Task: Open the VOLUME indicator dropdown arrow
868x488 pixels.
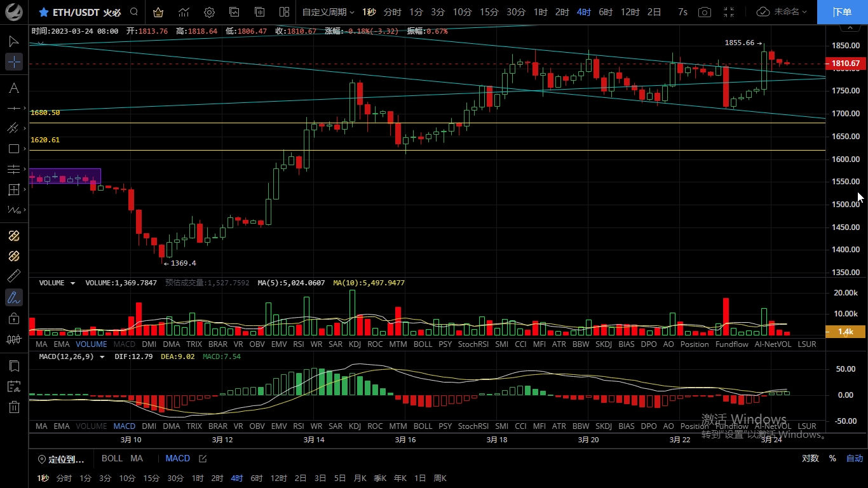Action: [x=72, y=283]
